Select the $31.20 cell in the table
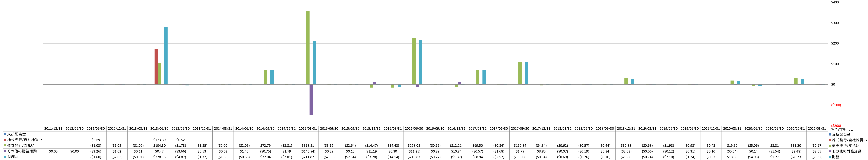Screen dimensions: 868x160 pos(796,146)
